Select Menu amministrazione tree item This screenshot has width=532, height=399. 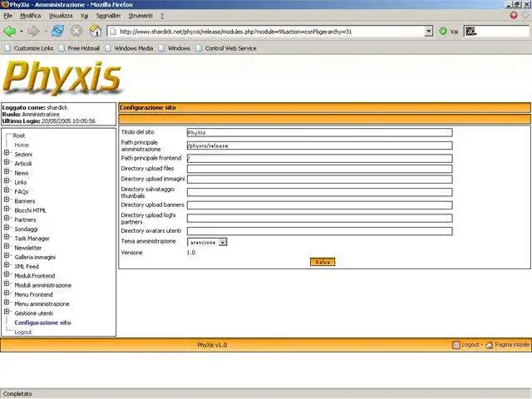pyautogui.click(x=42, y=304)
